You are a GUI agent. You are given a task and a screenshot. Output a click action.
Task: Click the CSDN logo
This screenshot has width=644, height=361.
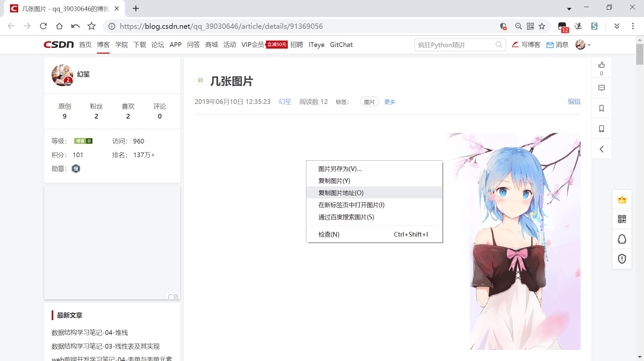[x=58, y=45]
